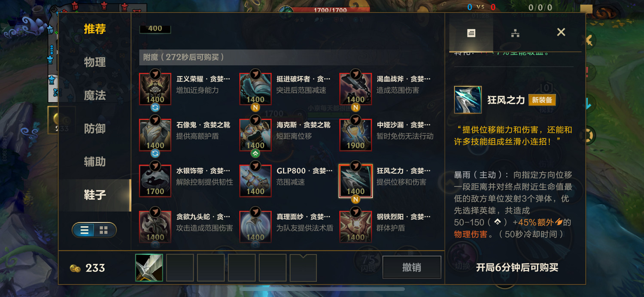Image resolution: width=644 pixels, height=297 pixels.
Task: Open the 魔法 item category
Action: [x=95, y=95]
